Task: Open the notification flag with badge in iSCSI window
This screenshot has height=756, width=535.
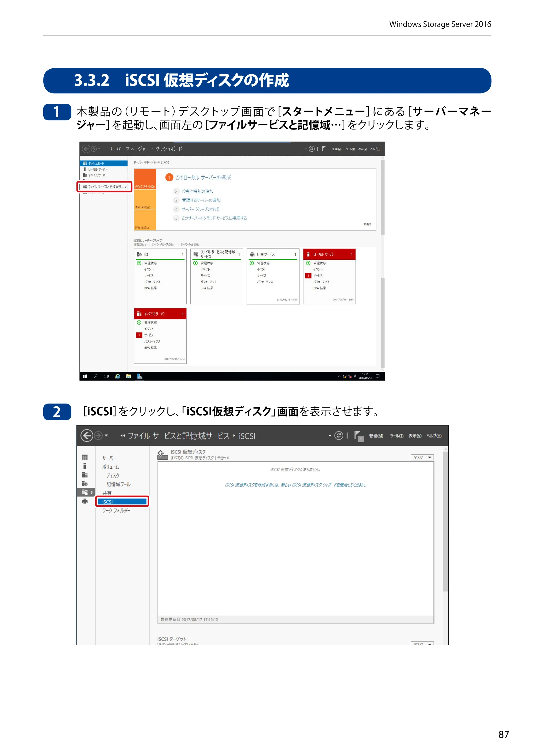Action: coord(359,436)
